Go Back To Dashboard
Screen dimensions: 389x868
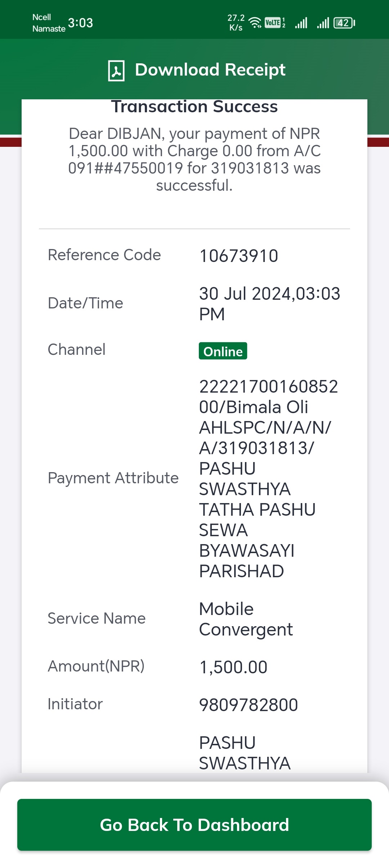pyautogui.click(x=194, y=825)
